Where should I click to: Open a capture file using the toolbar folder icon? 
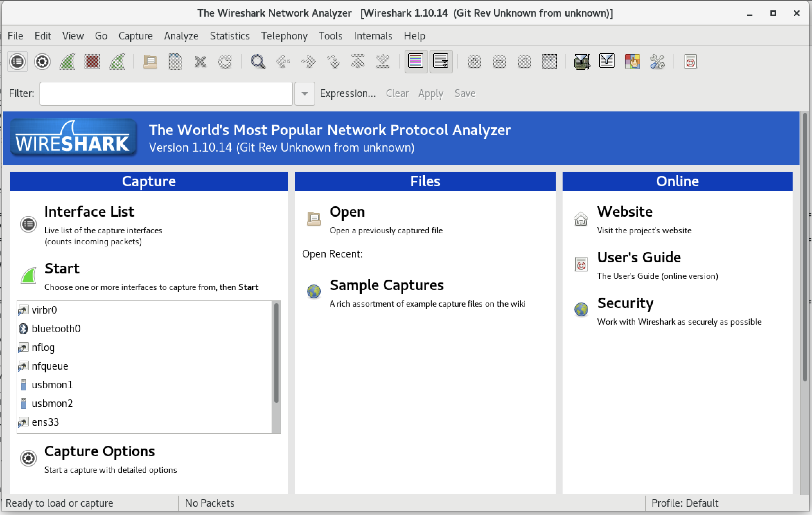[x=150, y=62]
